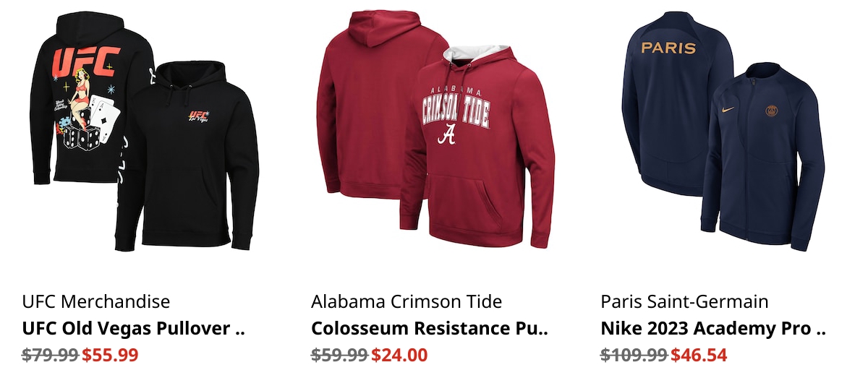Select the $24.00 sale price
Screen dimensions: 868x383
pyautogui.click(x=399, y=355)
